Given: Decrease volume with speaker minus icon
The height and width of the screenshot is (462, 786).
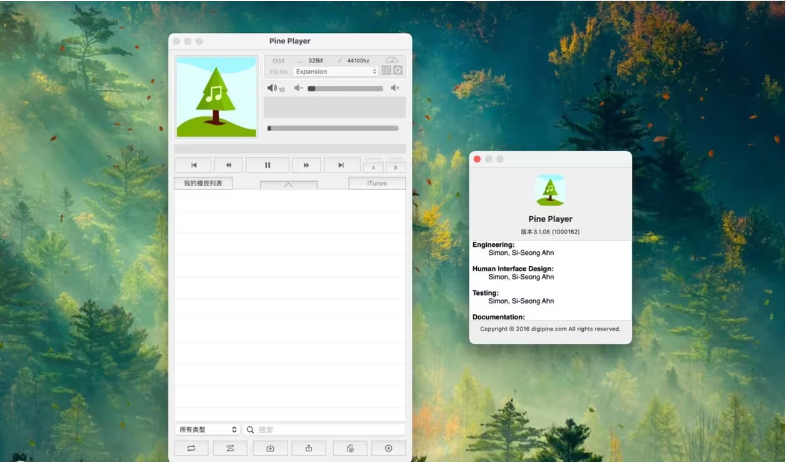Looking at the screenshot, I should click(298, 88).
